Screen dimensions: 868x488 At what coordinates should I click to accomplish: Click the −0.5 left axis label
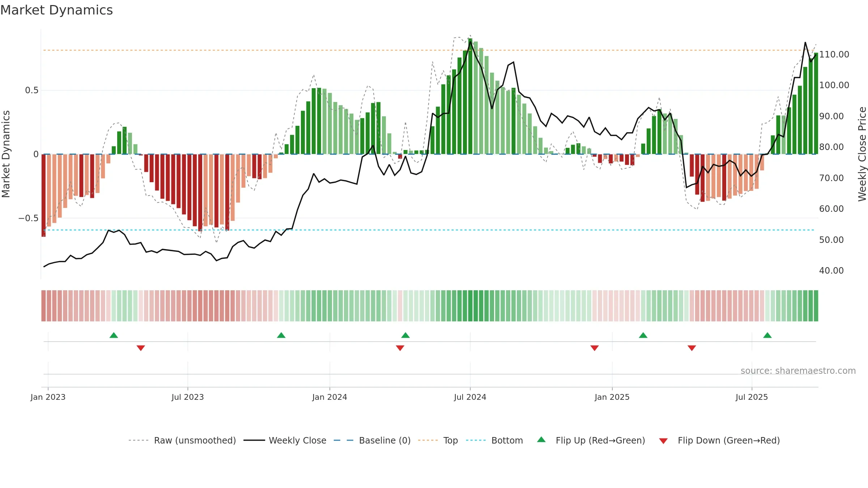[x=29, y=218]
